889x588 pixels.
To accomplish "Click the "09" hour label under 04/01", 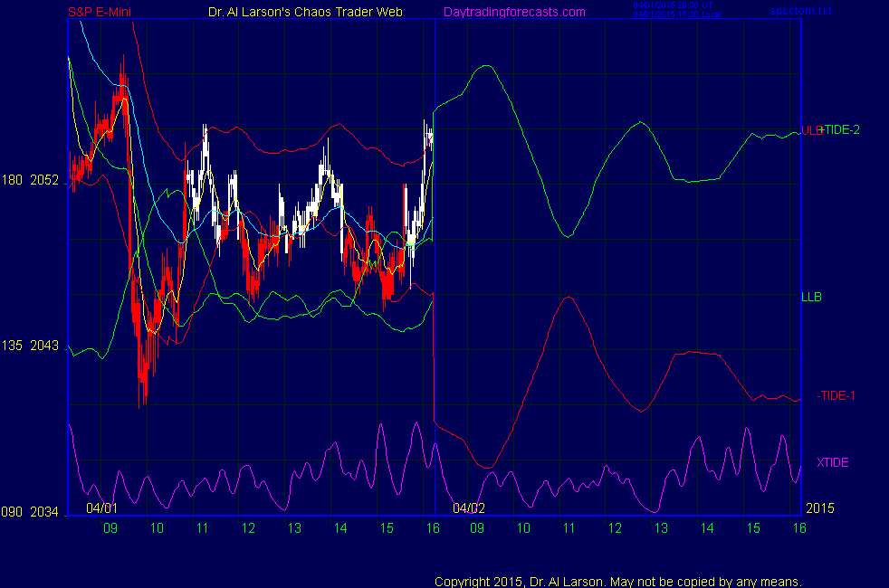I will pos(110,528).
